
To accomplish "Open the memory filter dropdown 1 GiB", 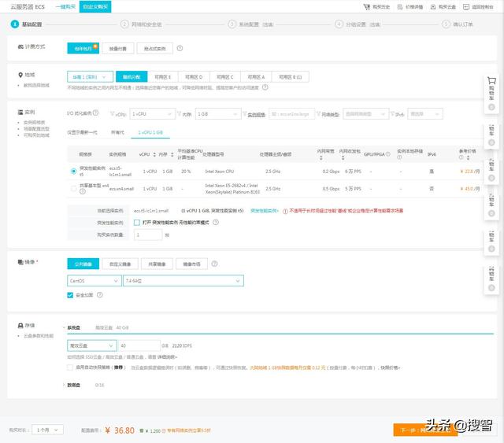I will click(218, 114).
